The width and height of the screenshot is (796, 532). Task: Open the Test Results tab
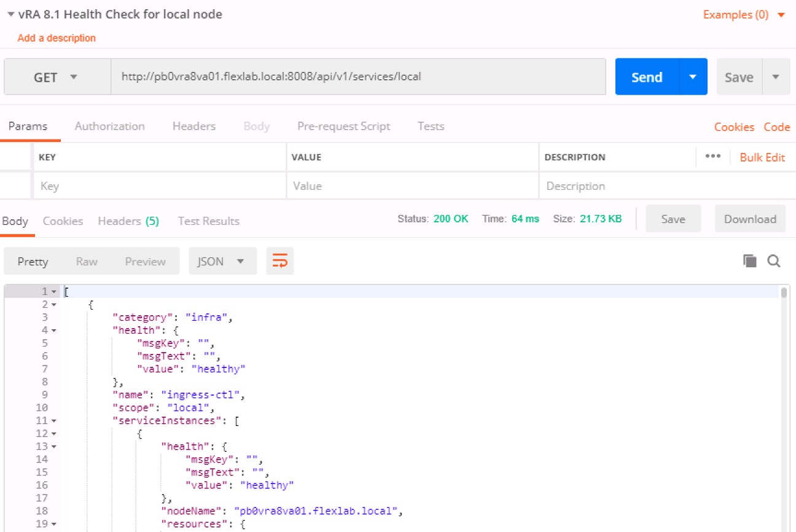click(x=209, y=221)
